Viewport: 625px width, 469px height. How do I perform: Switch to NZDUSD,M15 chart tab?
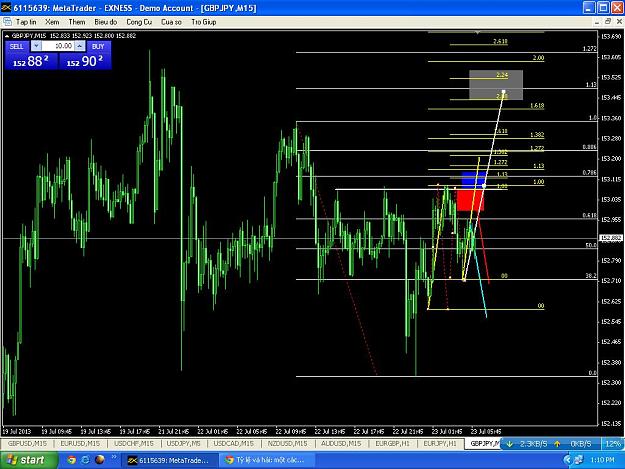(287, 443)
